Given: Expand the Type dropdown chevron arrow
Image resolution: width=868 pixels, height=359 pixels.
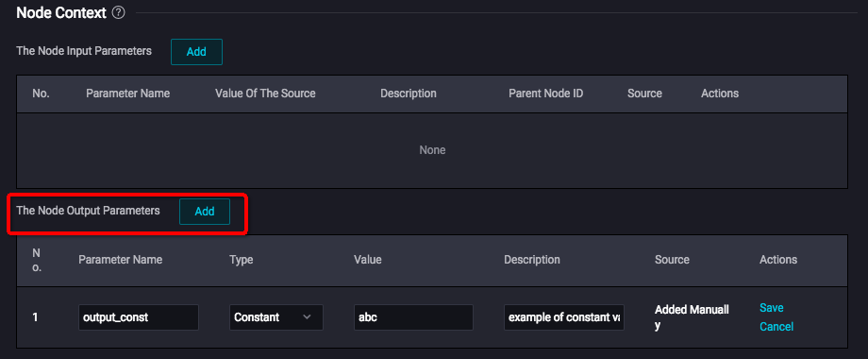Looking at the screenshot, I should tap(307, 317).
